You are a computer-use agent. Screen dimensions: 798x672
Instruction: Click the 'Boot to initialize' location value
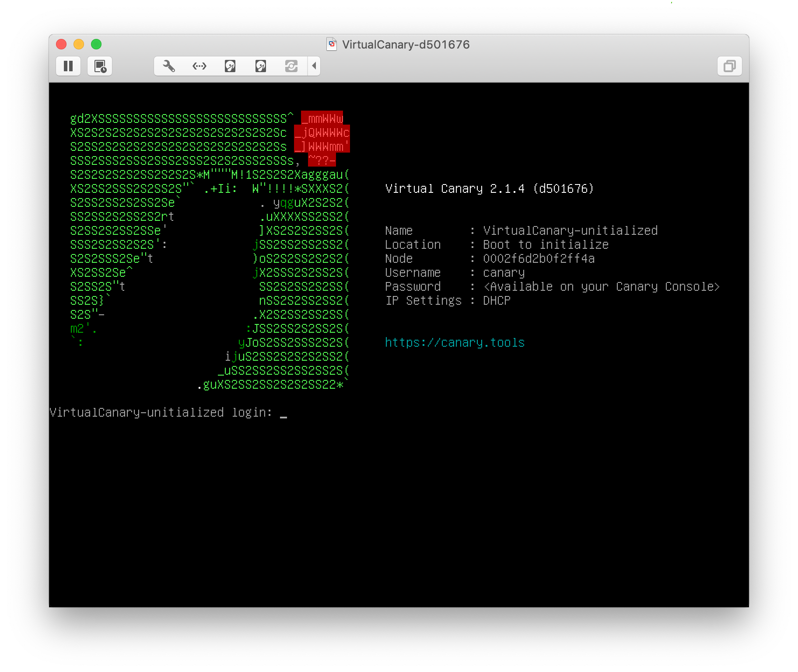pos(546,245)
